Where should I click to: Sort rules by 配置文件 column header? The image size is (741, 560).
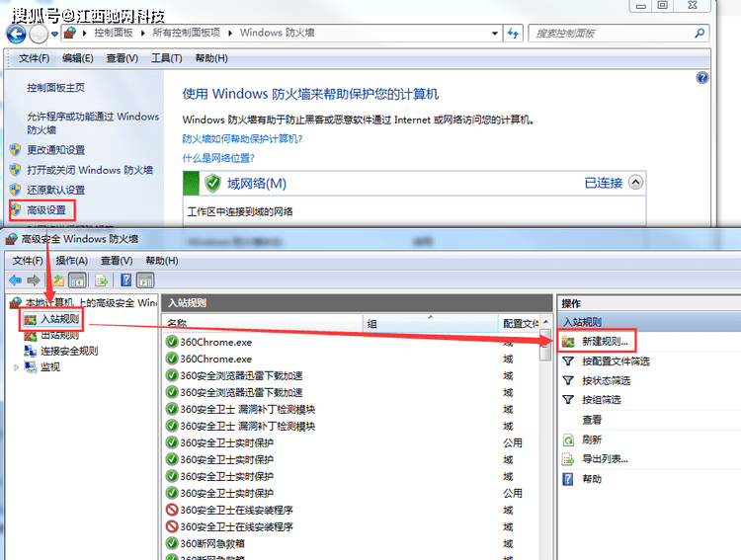pyautogui.click(x=520, y=323)
